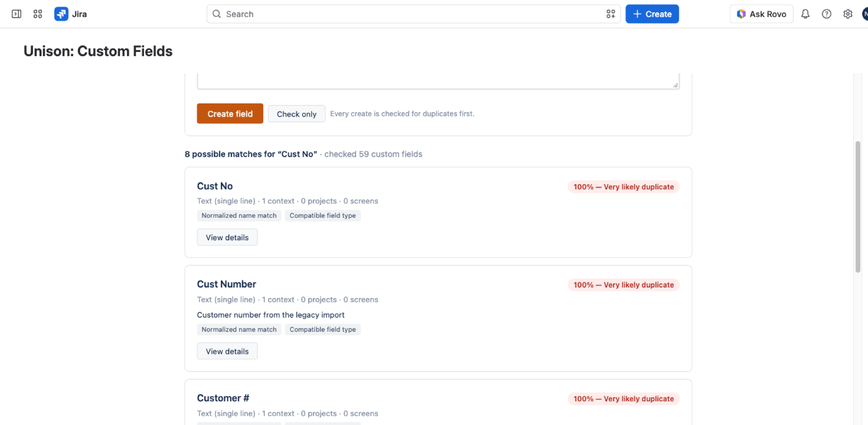
Task: View details for the Cust No field
Action: (x=227, y=238)
